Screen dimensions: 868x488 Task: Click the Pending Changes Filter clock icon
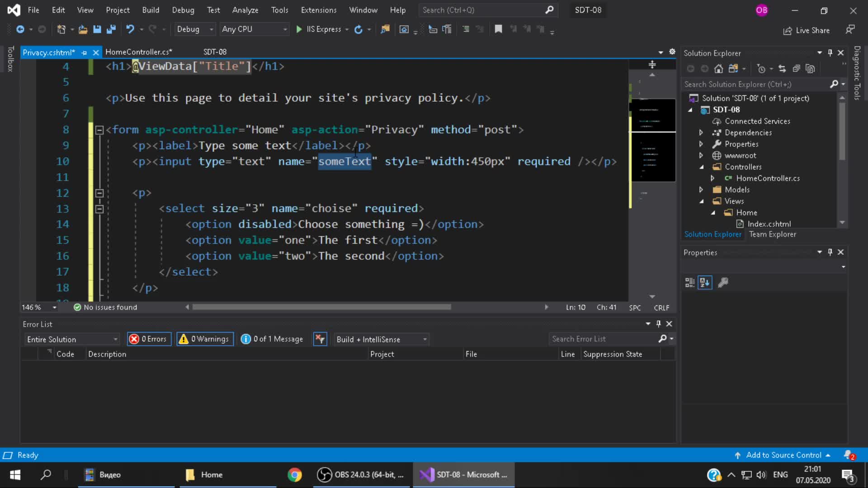coord(761,69)
